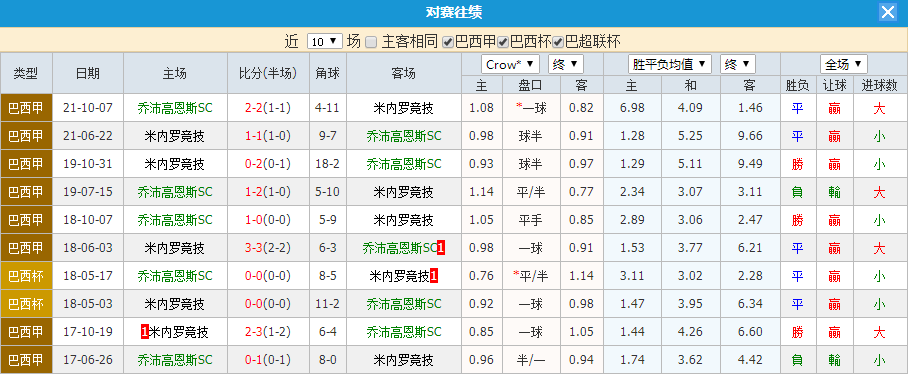Click the 胜 result on 18-10-07
Image resolution: width=908 pixels, height=374 pixels.
797,220
